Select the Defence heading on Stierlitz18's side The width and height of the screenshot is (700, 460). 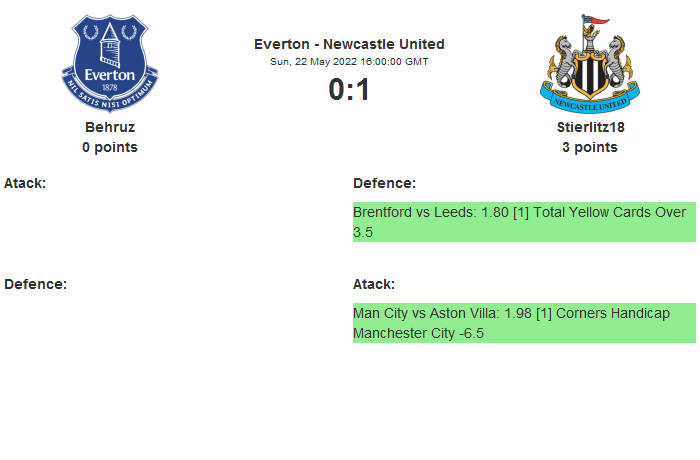384,183
